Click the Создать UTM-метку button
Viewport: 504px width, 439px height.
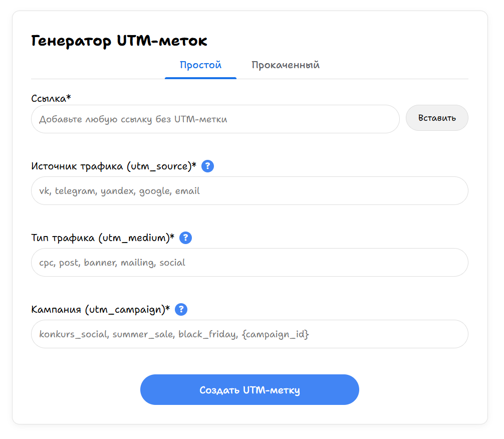[249, 389]
